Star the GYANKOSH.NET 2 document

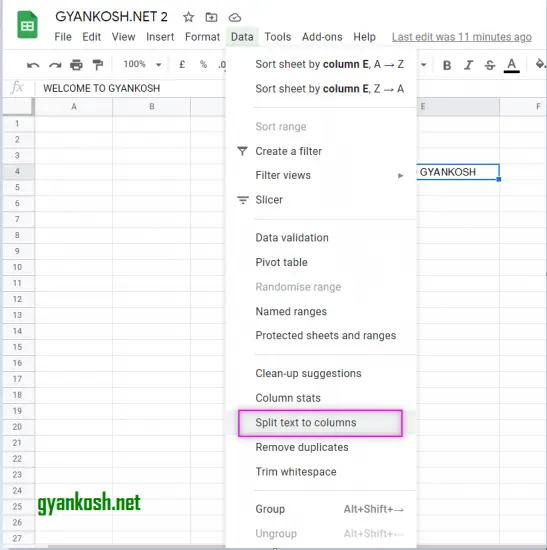point(188,17)
